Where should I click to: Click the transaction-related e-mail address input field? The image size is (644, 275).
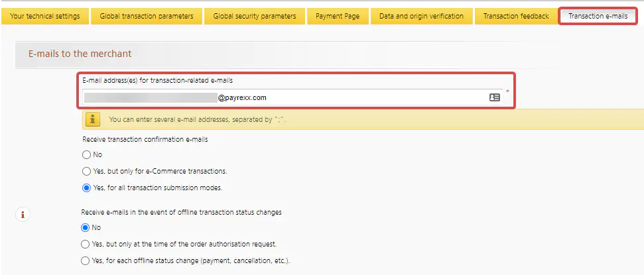[x=285, y=97]
